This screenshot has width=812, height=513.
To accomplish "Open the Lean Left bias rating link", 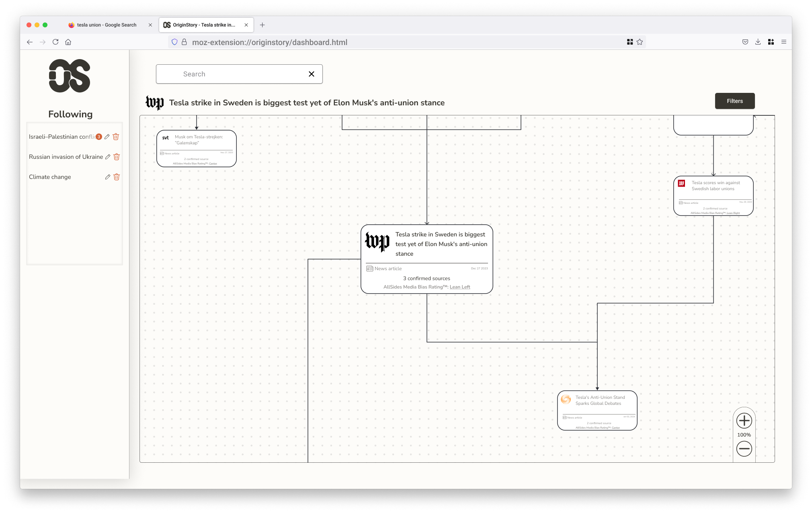I will coord(460,287).
